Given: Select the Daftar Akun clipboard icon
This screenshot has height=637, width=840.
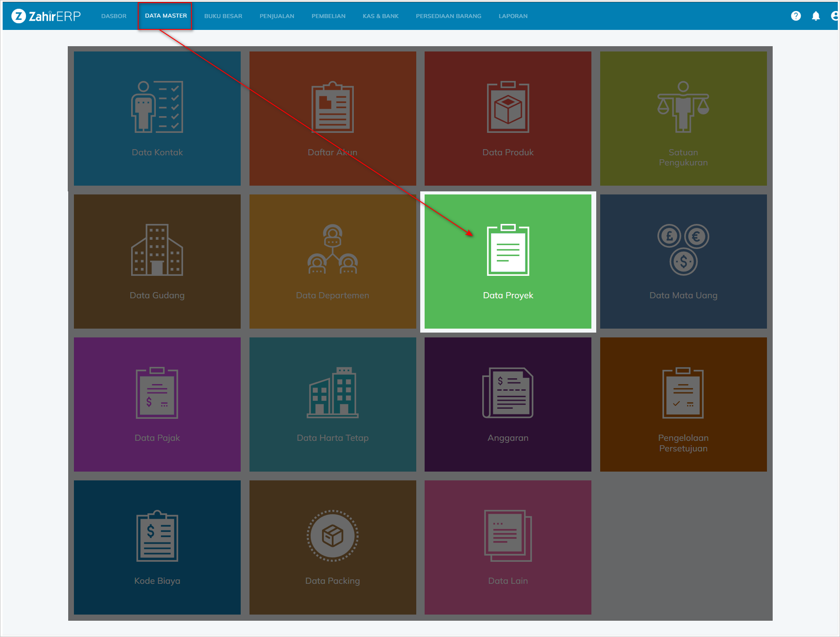Looking at the screenshot, I should [332, 107].
